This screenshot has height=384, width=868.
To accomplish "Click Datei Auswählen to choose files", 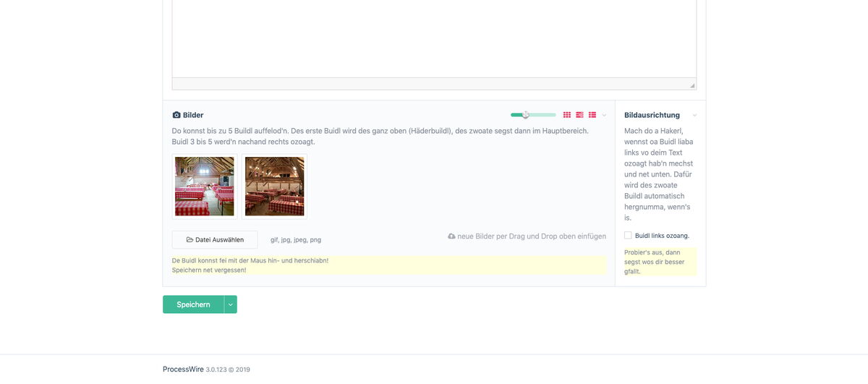I will point(215,239).
